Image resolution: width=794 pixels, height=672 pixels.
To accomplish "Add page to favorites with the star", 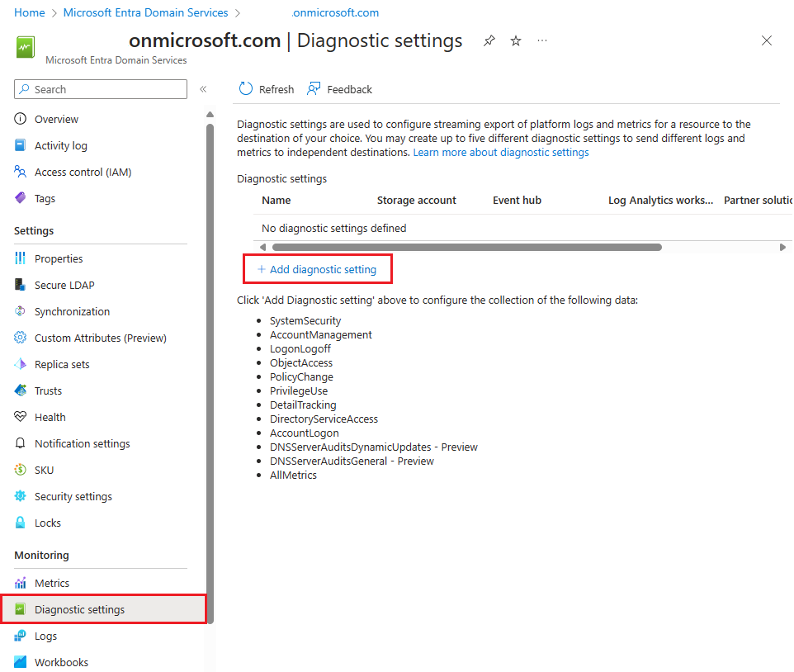I will (515, 40).
